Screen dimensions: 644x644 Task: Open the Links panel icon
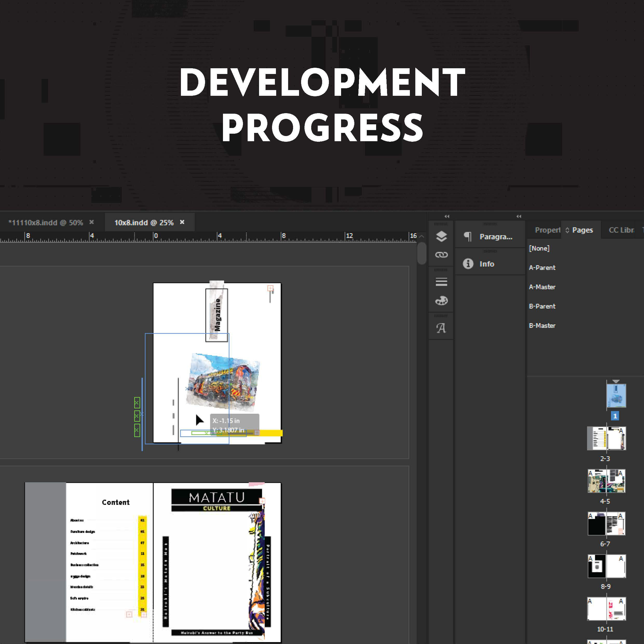441,255
